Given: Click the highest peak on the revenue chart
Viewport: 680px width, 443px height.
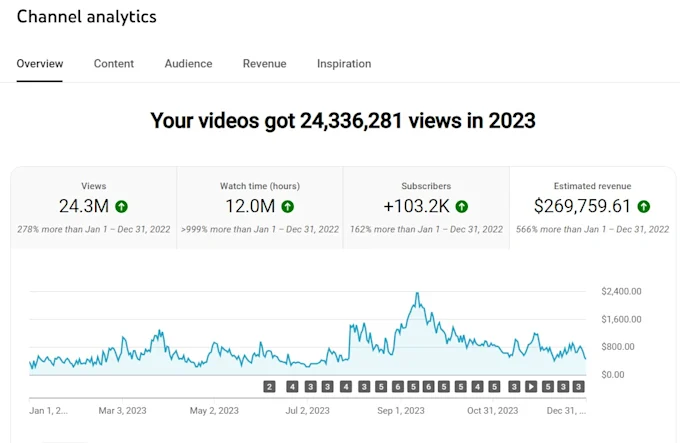Looking at the screenshot, I should [417, 294].
